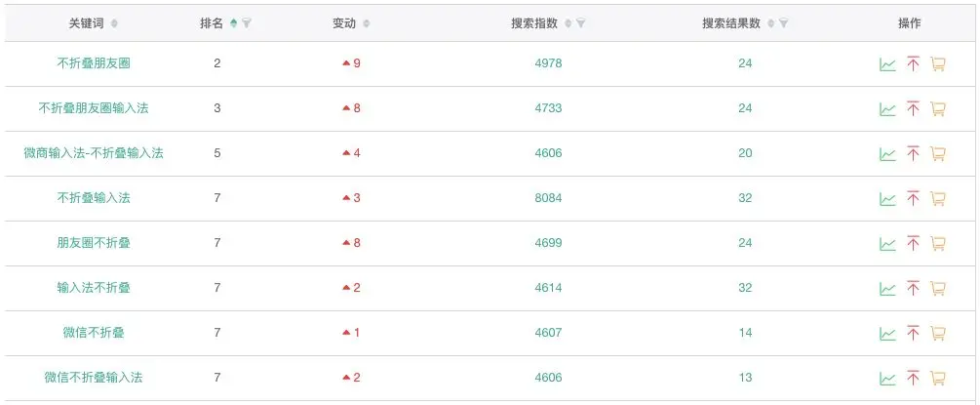This screenshot has width=980, height=405.
Task: Toggle sort order on 排名 column
Action: pos(234,23)
